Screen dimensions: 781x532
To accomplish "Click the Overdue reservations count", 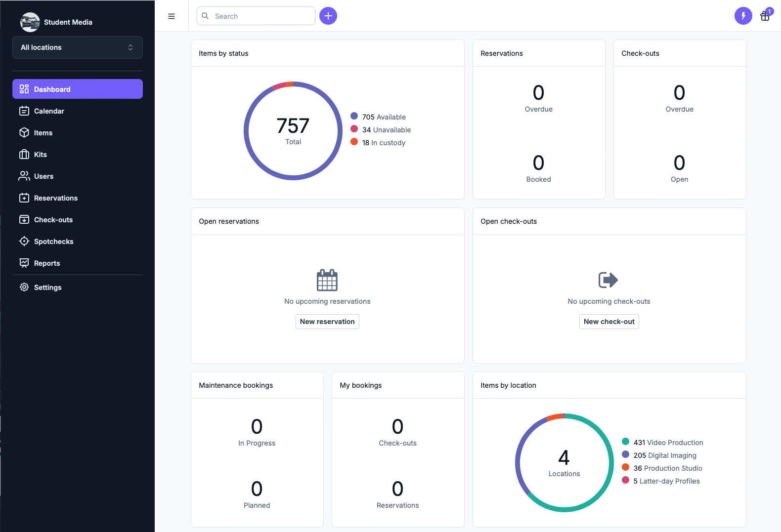I will click(x=538, y=93).
